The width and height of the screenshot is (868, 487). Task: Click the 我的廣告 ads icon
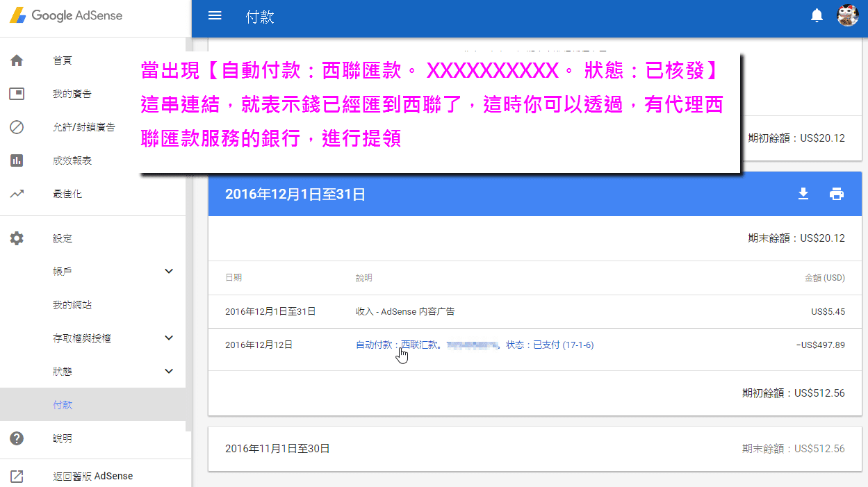(17, 94)
